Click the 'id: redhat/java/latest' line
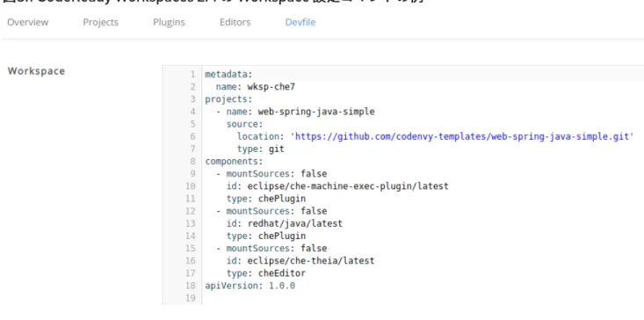 point(284,223)
